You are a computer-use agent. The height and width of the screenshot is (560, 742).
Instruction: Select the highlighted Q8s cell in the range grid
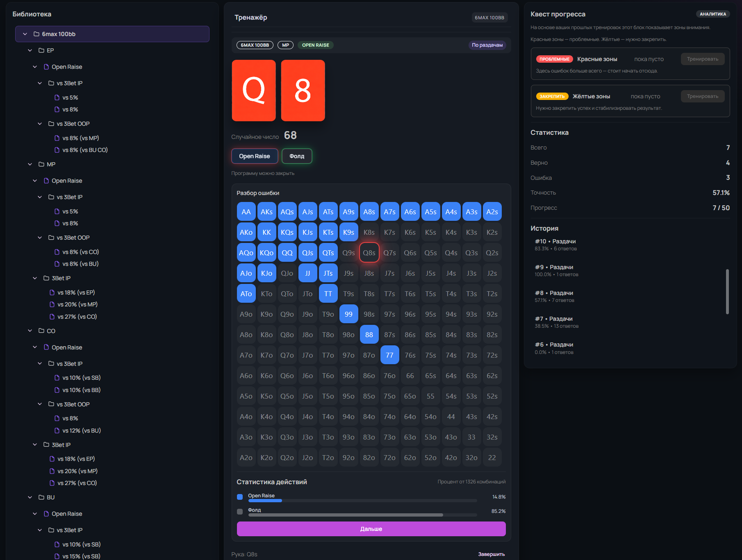369,253
